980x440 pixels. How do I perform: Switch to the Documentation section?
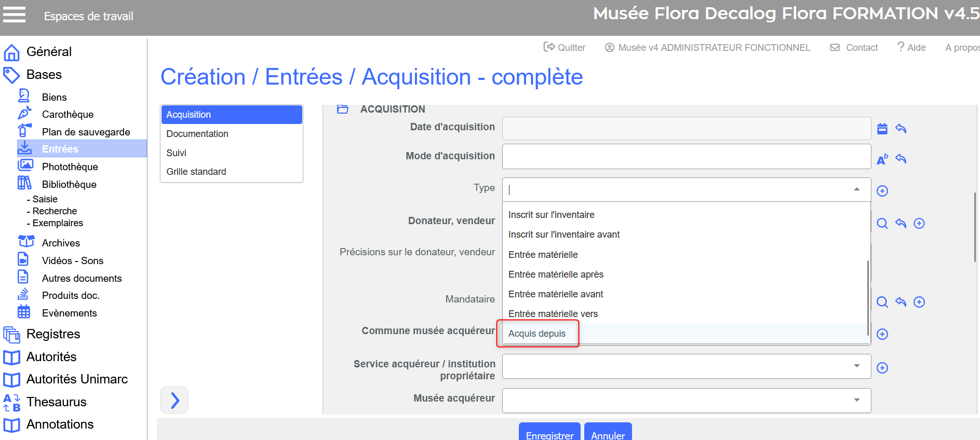pos(197,134)
